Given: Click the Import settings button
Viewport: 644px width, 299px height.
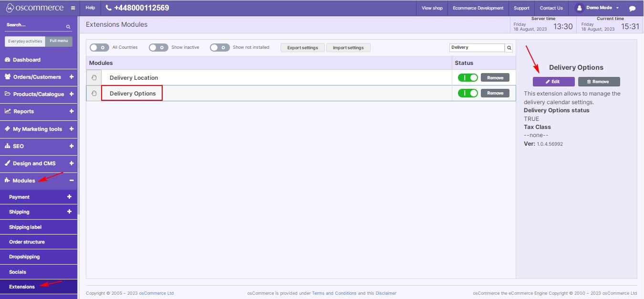Looking at the screenshot, I should coord(348,48).
